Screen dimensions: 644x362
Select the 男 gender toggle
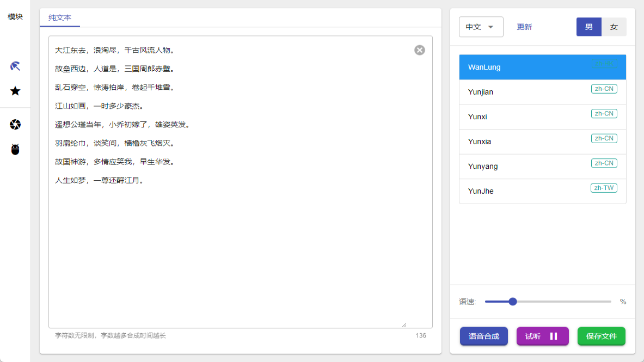[x=588, y=26]
